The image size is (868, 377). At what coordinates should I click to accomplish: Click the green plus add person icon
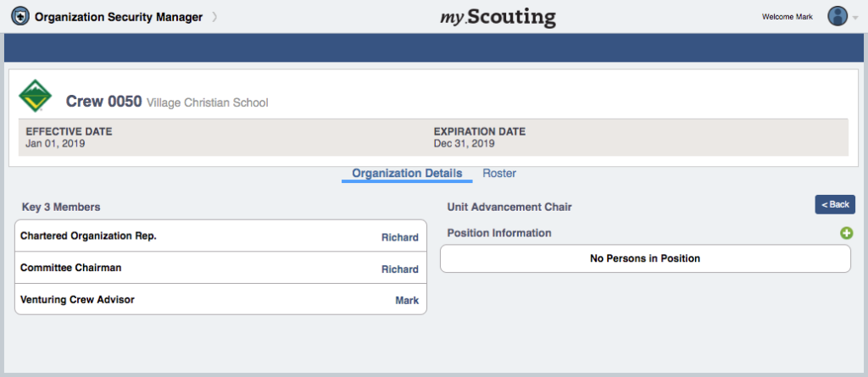847,233
